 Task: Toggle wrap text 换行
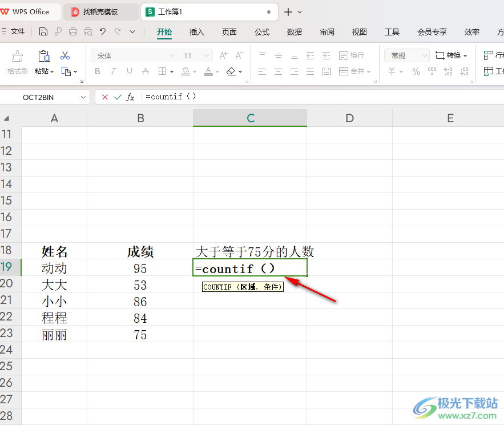[x=352, y=55]
